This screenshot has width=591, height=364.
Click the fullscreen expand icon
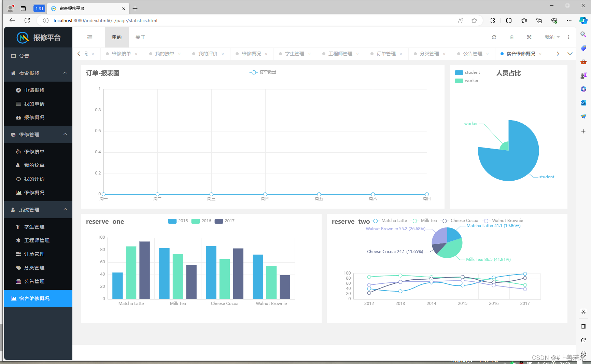click(529, 37)
